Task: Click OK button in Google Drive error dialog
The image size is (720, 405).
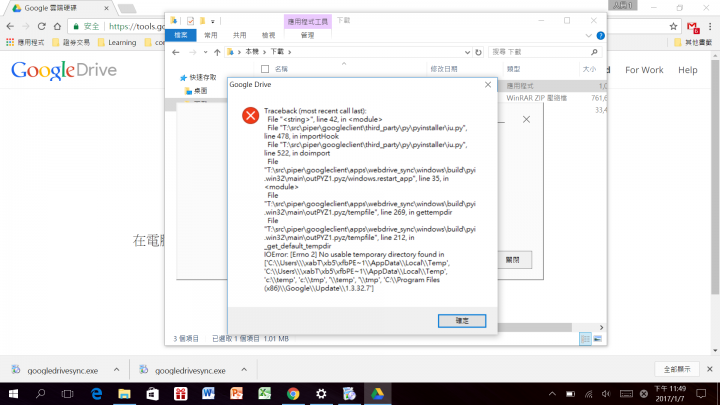Action: pyautogui.click(x=461, y=321)
